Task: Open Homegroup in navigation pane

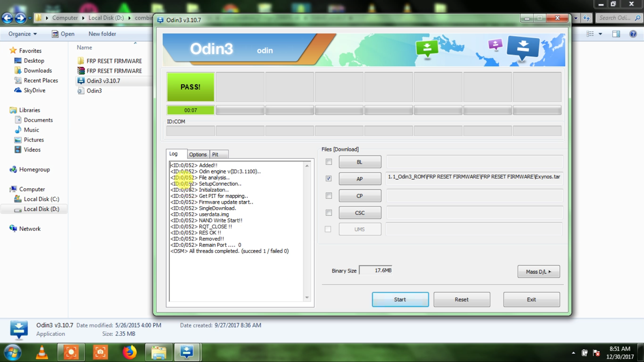Action: [x=34, y=169]
